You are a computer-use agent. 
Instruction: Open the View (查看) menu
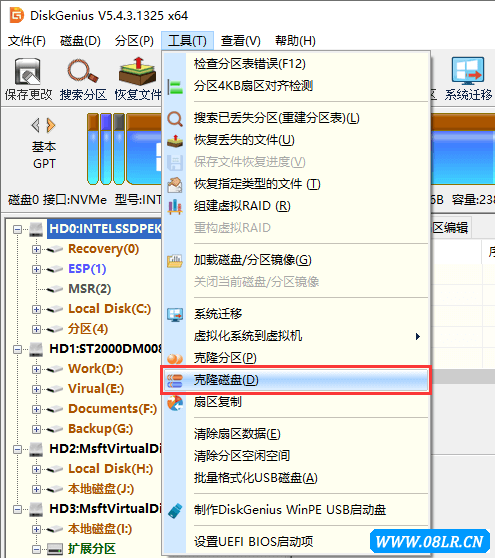[241, 41]
